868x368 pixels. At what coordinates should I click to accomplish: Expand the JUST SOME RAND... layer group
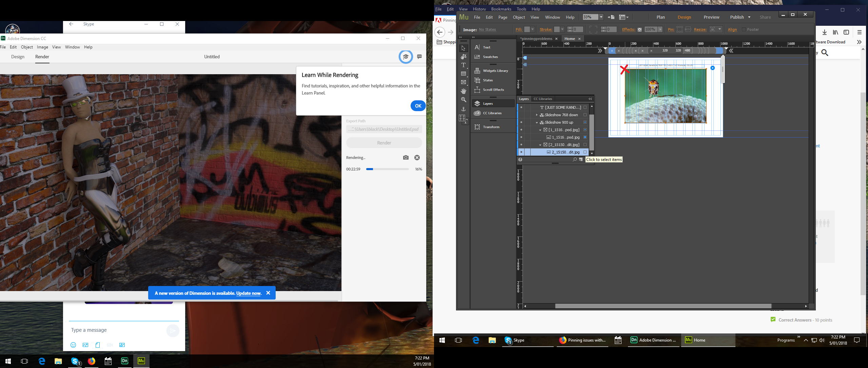click(x=536, y=107)
